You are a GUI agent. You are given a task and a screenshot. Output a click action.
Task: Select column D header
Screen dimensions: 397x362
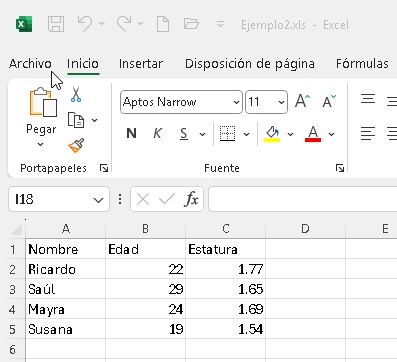click(305, 229)
